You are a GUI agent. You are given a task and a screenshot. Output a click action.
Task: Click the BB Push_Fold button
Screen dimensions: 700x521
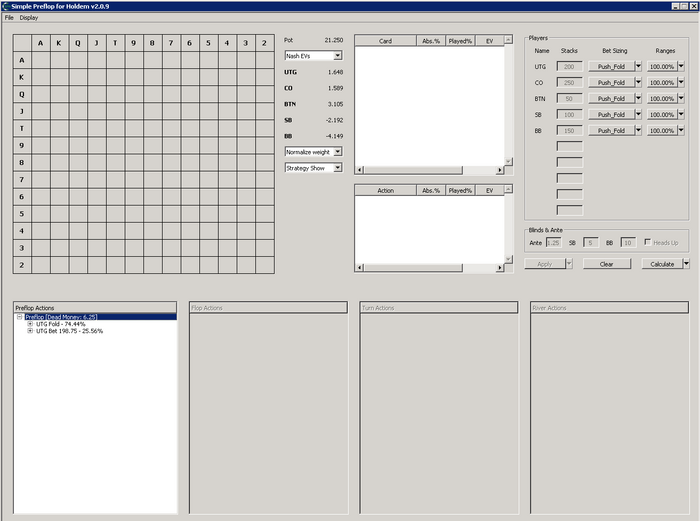pos(611,131)
